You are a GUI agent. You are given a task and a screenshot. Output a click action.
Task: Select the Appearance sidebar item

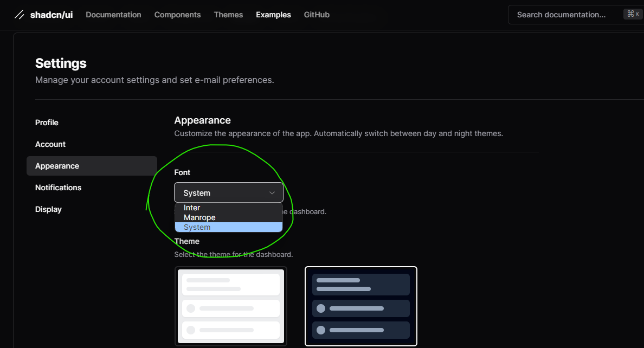[x=57, y=166]
